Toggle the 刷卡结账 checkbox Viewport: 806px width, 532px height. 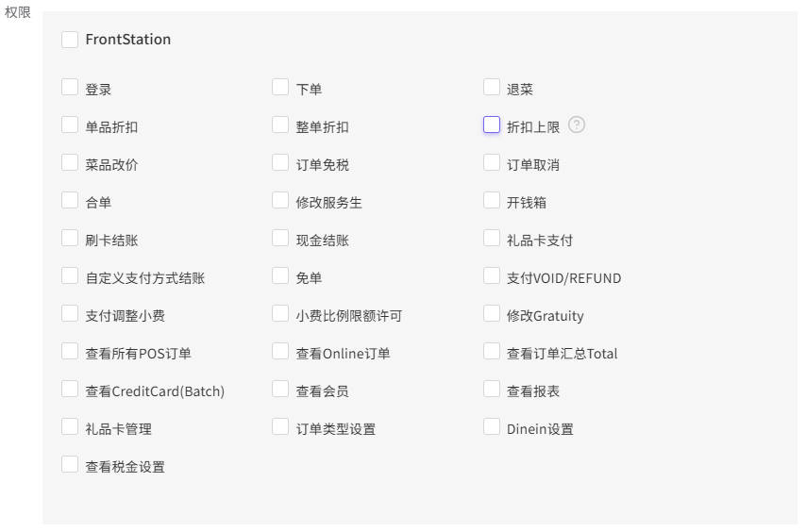click(x=70, y=239)
